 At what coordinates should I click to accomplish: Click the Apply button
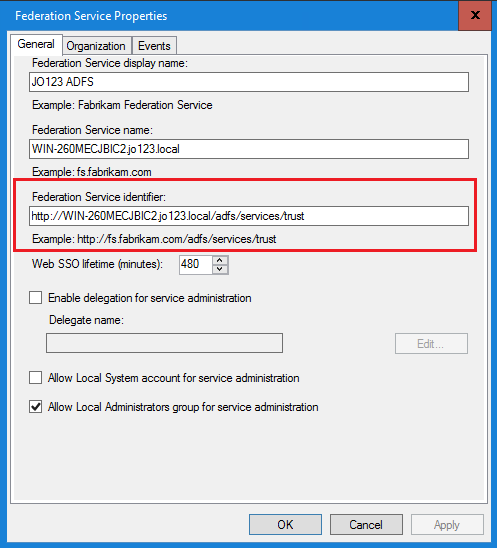tap(447, 525)
